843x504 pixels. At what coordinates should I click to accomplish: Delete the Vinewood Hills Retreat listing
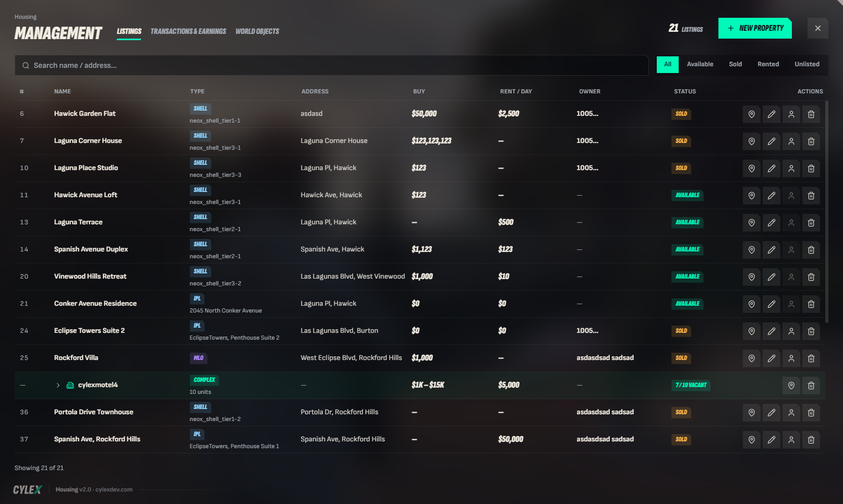(x=811, y=277)
